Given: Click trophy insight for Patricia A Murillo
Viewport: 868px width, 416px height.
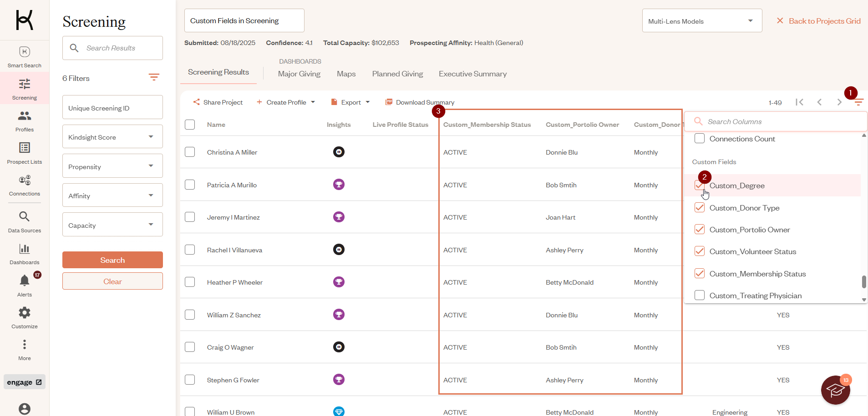Looking at the screenshot, I should (x=339, y=185).
